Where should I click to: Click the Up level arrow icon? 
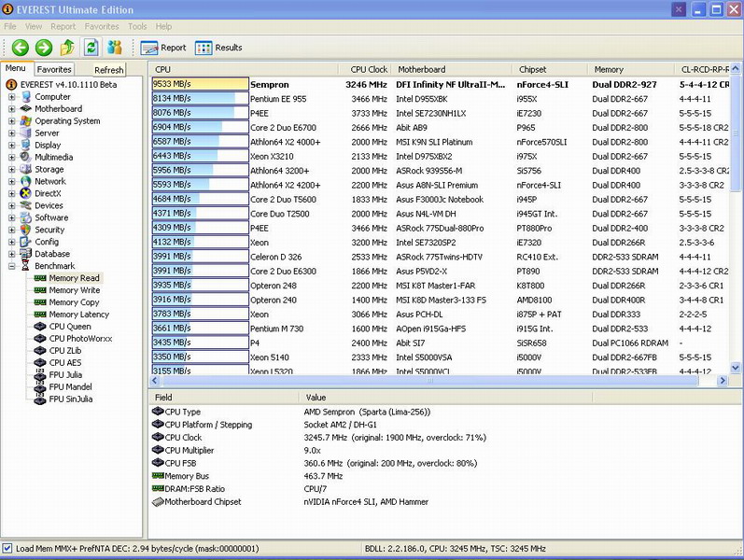point(67,48)
